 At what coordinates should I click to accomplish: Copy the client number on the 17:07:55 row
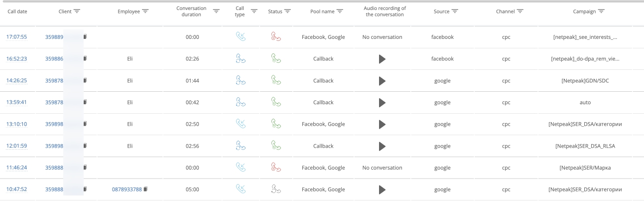85,37
